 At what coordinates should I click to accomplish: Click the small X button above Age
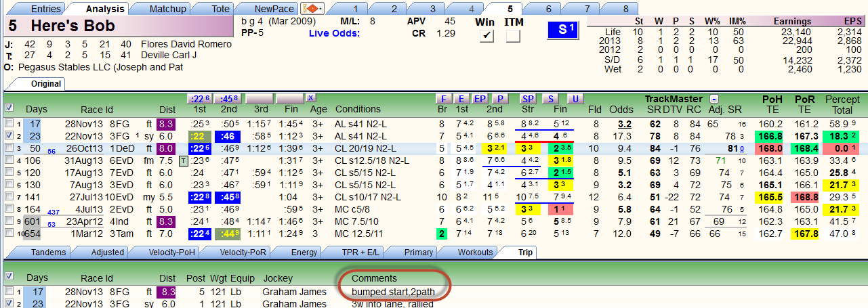click(x=310, y=98)
